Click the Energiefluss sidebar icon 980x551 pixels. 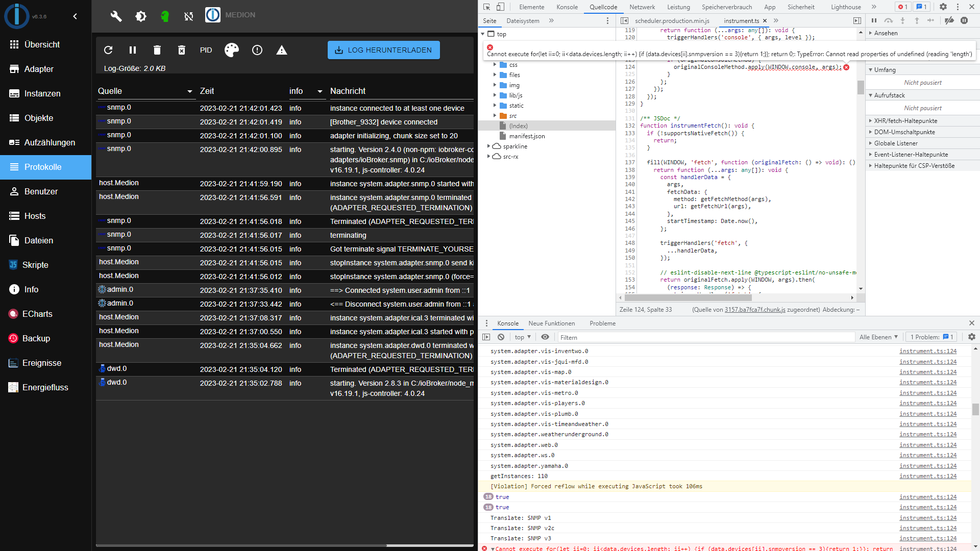point(13,387)
